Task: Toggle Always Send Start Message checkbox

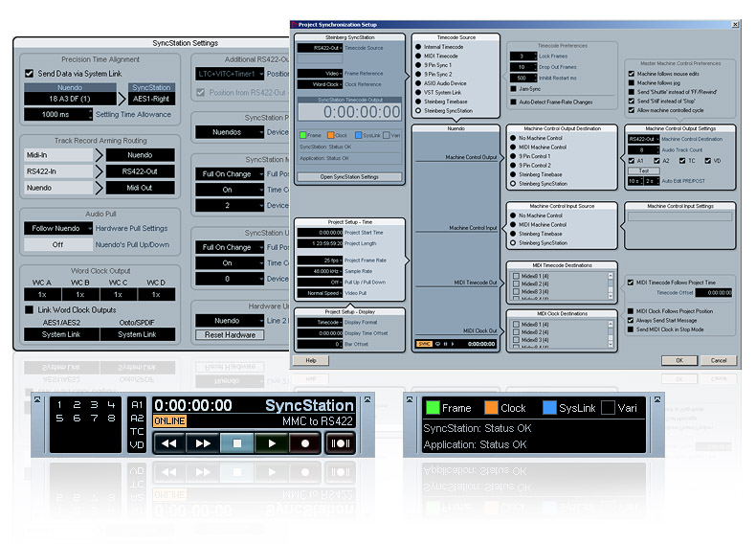Action: point(631,320)
